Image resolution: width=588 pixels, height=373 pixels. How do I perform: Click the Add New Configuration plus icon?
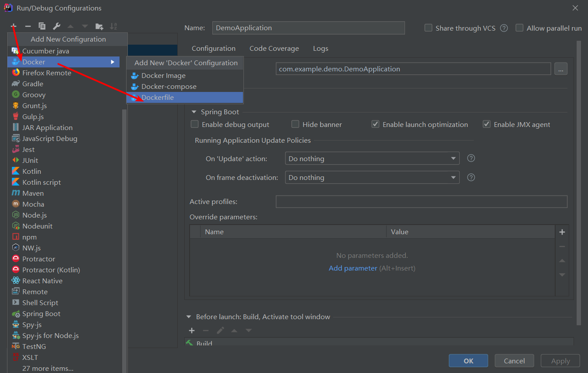tap(14, 26)
